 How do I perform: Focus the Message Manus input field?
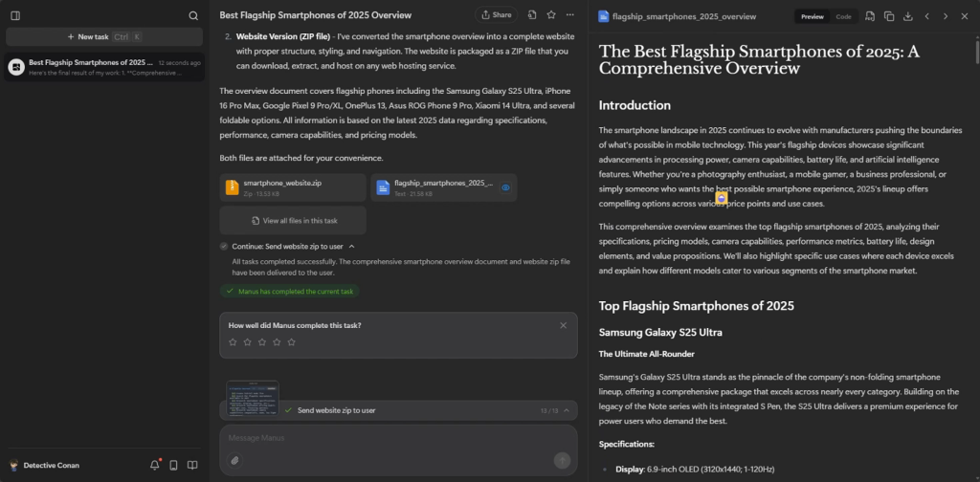tap(398, 438)
